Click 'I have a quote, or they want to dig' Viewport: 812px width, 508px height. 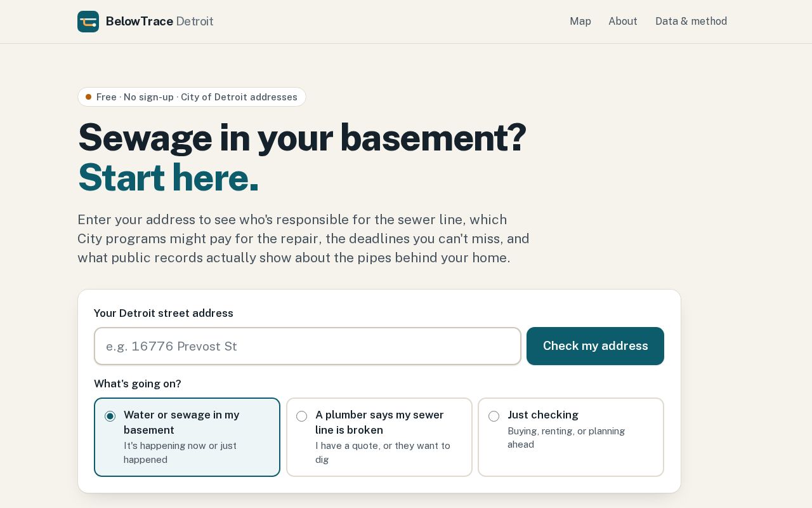[x=383, y=453]
